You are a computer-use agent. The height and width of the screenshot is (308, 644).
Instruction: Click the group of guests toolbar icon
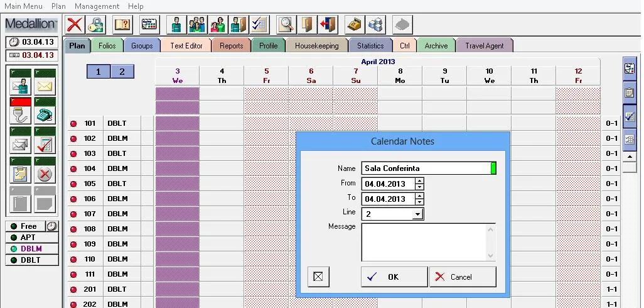197,25
